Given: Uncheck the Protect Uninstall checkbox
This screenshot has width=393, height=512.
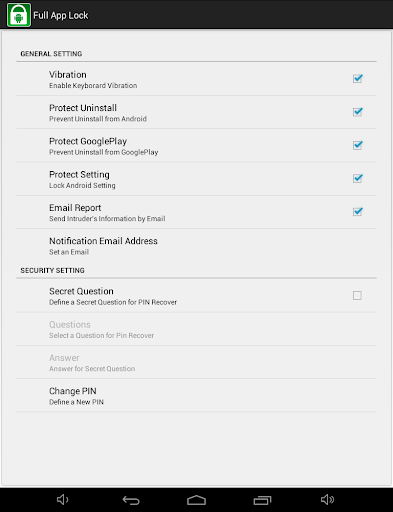Looking at the screenshot, I should pos(357,112).
